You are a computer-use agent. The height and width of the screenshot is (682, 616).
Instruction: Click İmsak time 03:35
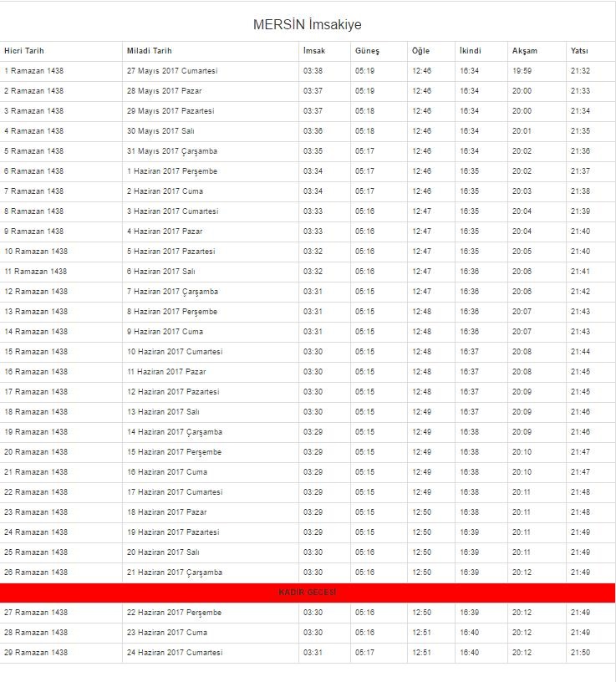(313, 151)
